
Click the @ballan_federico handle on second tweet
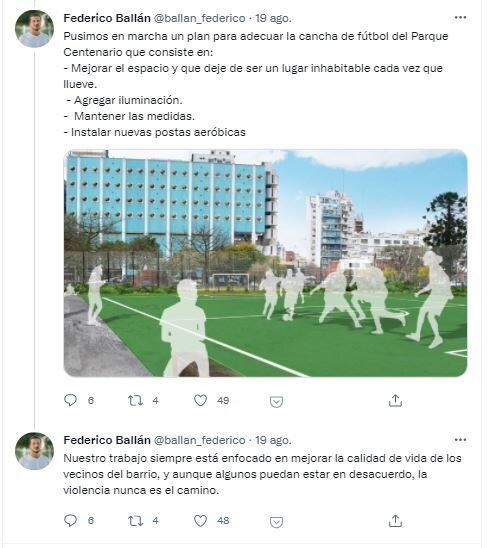(x=200, y=440)
